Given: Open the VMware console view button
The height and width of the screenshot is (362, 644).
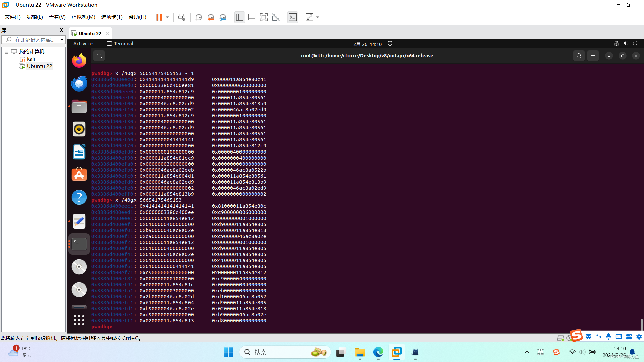Looking at the screenshot, I should (292, 17).
